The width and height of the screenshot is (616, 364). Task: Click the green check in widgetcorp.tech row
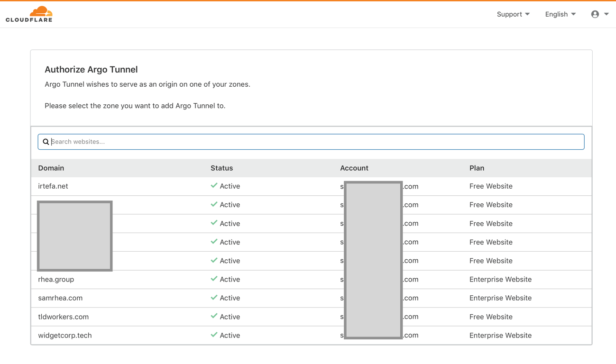(214, 335)
